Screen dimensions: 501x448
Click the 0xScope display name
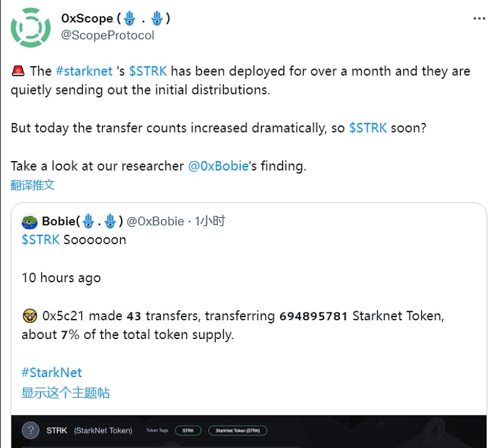(87, 19)
